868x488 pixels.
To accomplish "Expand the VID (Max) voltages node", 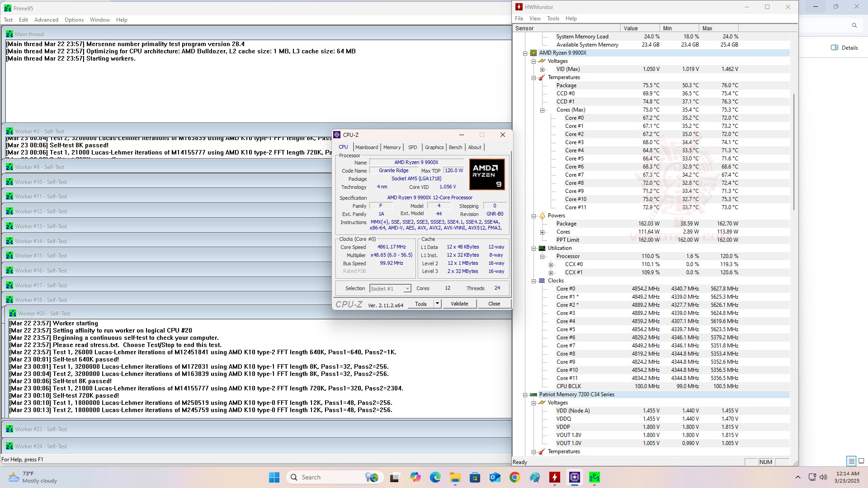I will [542, 69].
